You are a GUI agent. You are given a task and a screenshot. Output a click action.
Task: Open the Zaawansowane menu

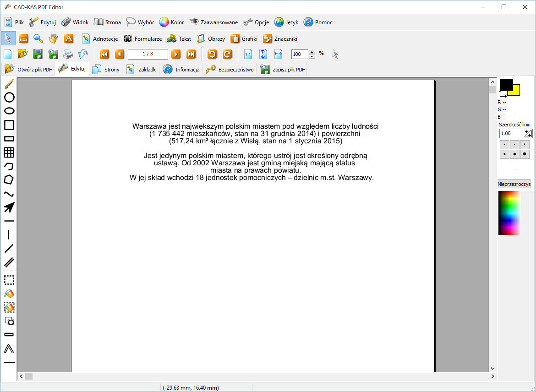point(213,22)
